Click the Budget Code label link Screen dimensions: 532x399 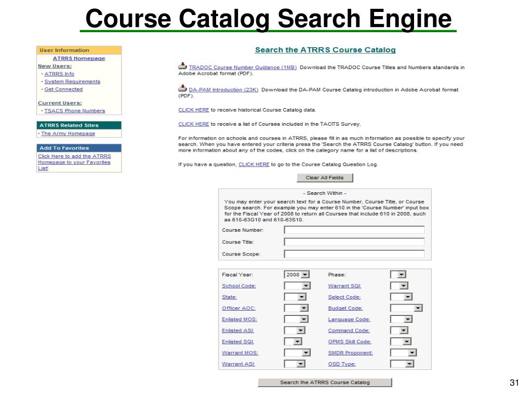[345, 308]
